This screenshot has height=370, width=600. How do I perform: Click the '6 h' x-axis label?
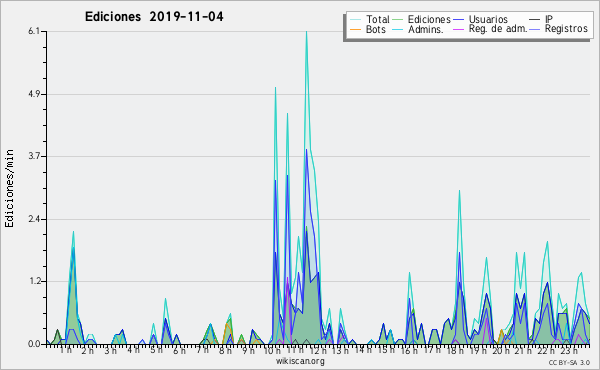(179, 350)
